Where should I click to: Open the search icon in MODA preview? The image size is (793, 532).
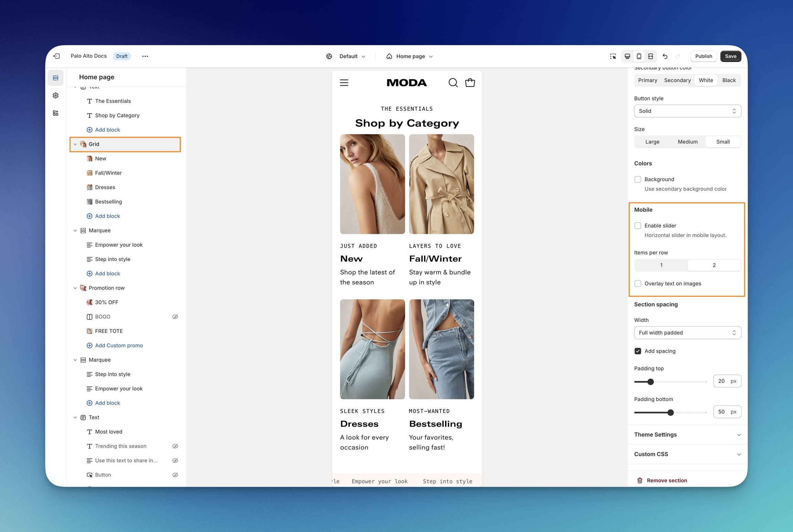453,83
